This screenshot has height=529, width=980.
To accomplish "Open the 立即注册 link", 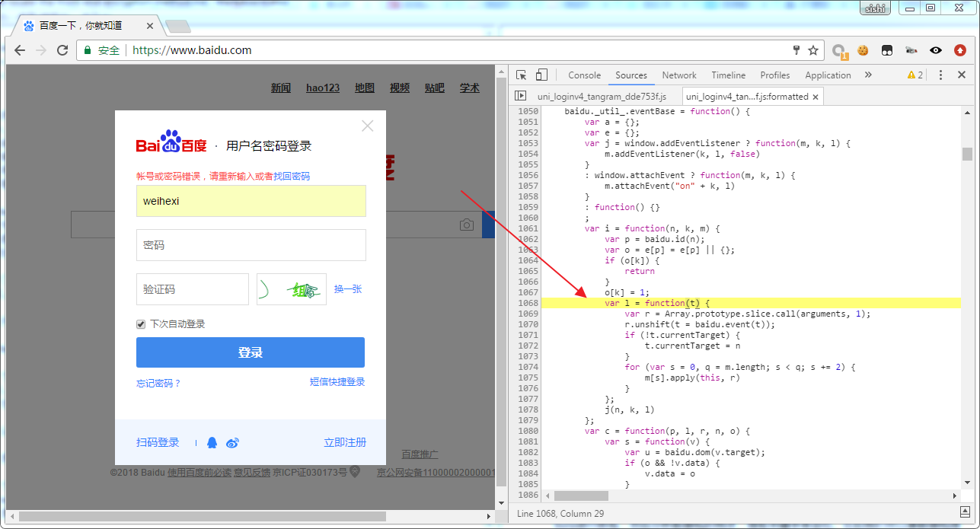I will [x=345, y=442].
